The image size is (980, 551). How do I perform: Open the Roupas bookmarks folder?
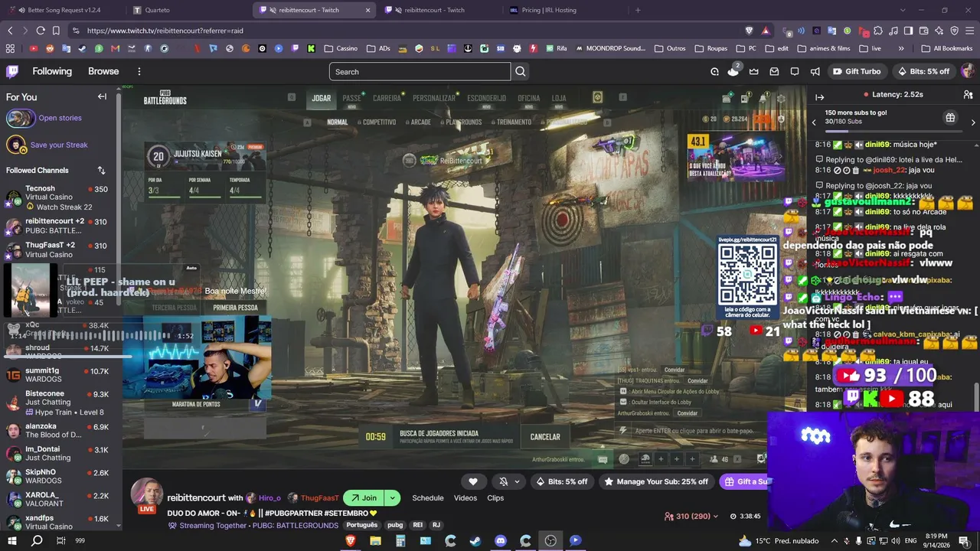coord(711,48)
